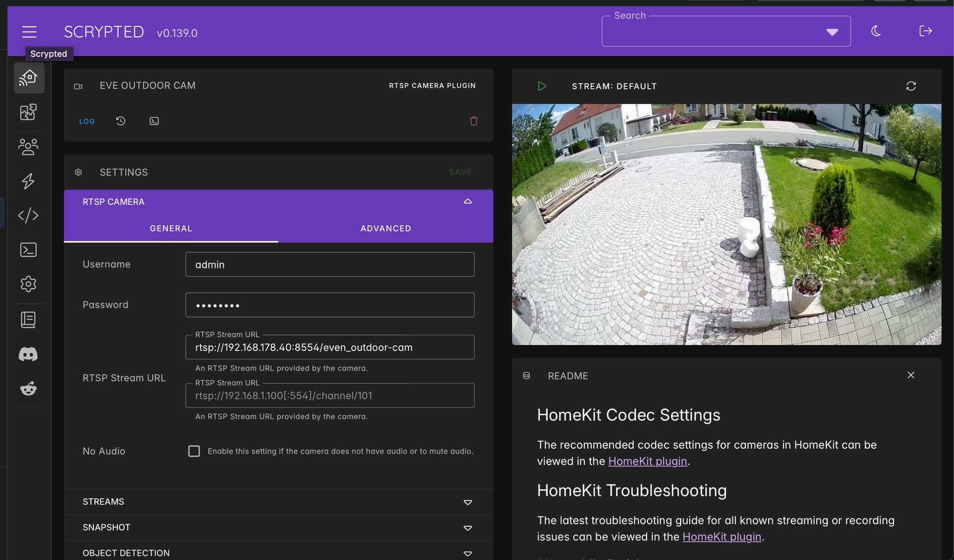This screenshot has height=560, width=954.
Task: Open the Search dropdown arrow
Action: (x=832, y=32)
